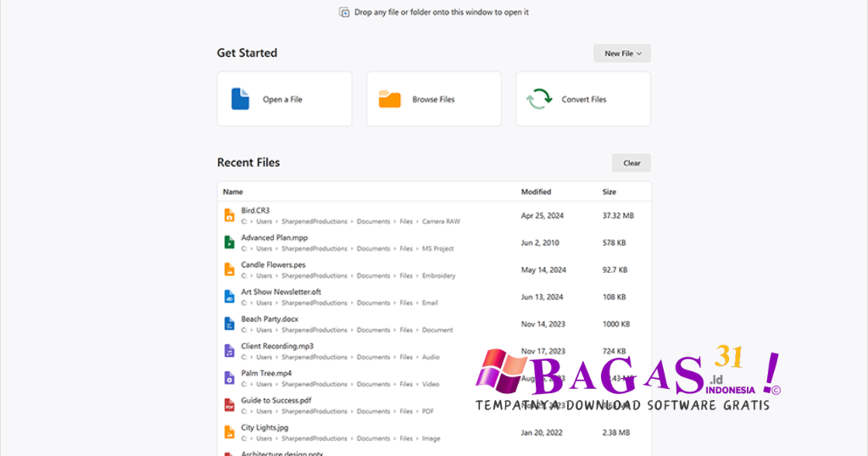The width and height of the screenshot is (868, 456).
Task: Click the Beach Party.docx document icon
Action: coord(229,324)
